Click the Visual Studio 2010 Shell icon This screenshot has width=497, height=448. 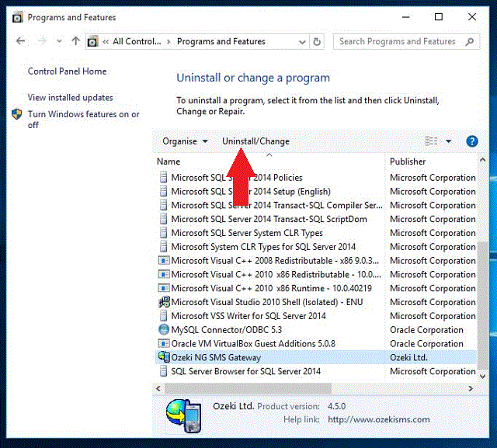coord(164,302)
